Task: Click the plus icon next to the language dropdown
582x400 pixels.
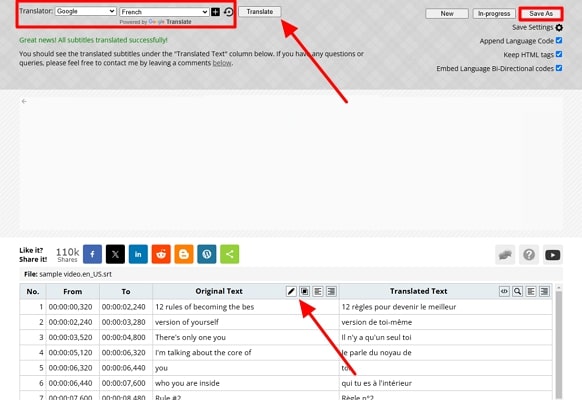Action: [x=215, y=12]
